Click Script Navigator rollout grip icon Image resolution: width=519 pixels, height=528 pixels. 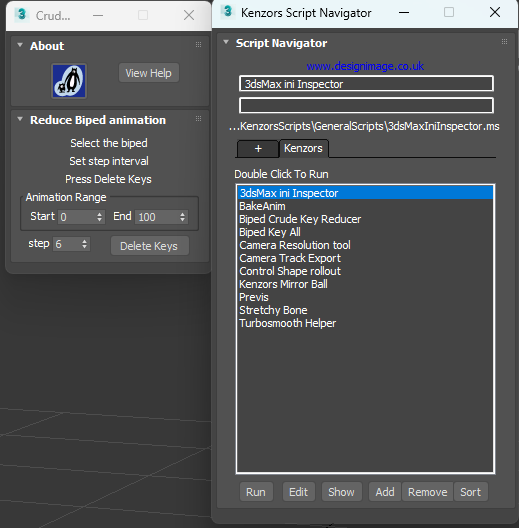coord(504,41)
